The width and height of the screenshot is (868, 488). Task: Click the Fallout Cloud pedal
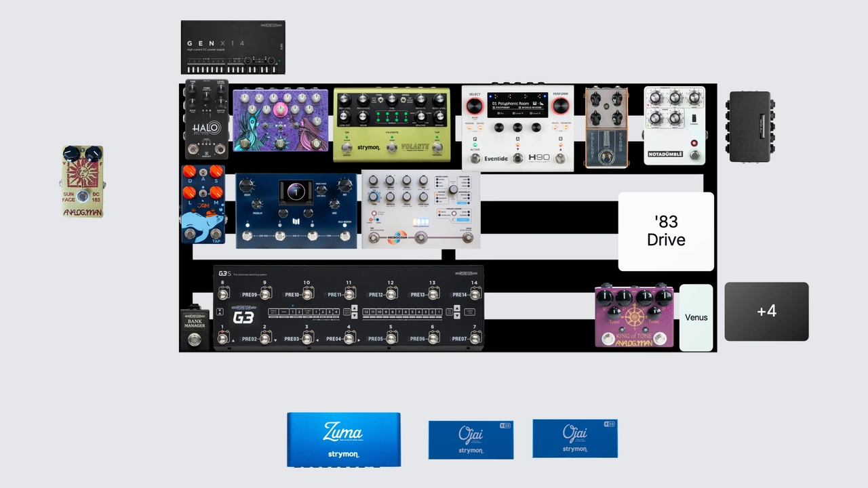coord(606,127)
